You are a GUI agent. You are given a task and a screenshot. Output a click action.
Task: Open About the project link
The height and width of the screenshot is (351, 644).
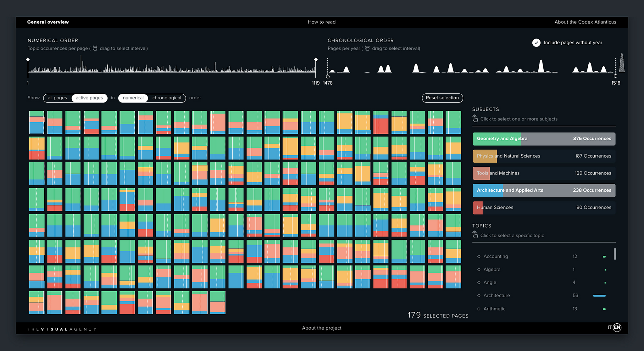[322, 328]
